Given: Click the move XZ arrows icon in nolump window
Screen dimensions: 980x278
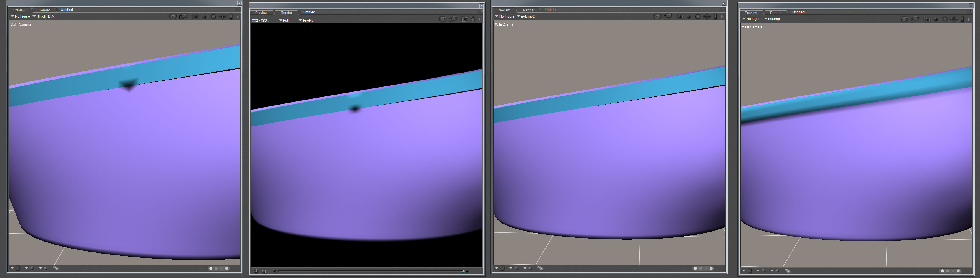Looking at the screenshot, I should [954, 19].
